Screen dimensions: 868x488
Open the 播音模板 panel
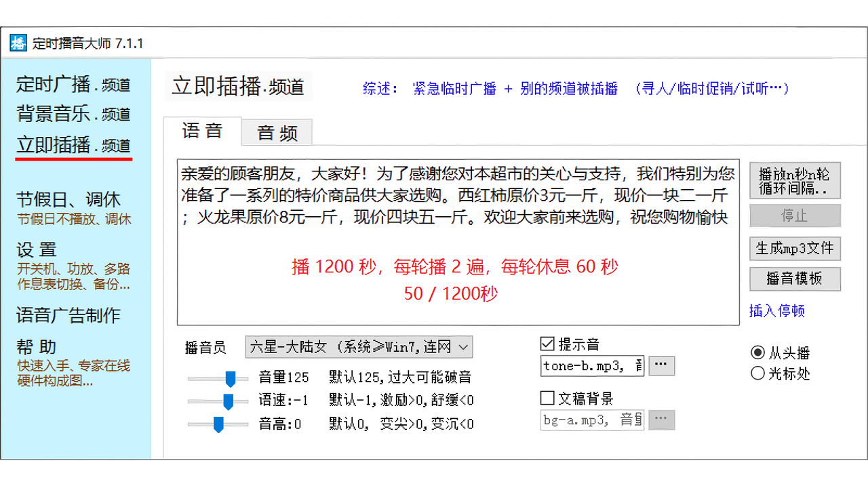(795, 279)
